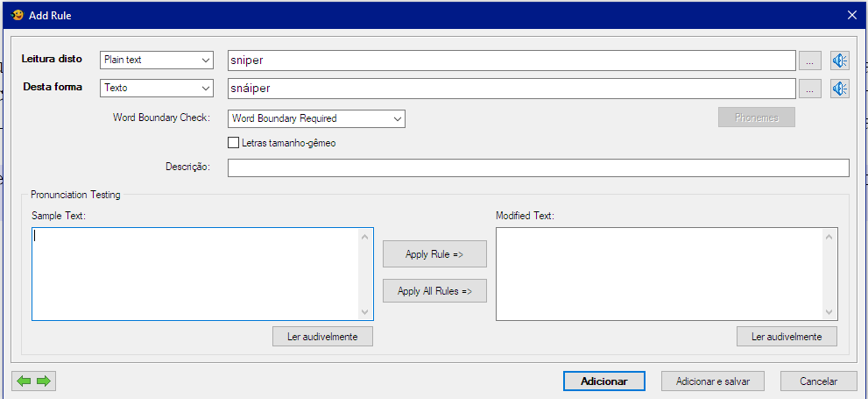868x399 pixels.
Task: Play speaker icon beside the 'snáiper' field
Action: click(x=839, y=89)
